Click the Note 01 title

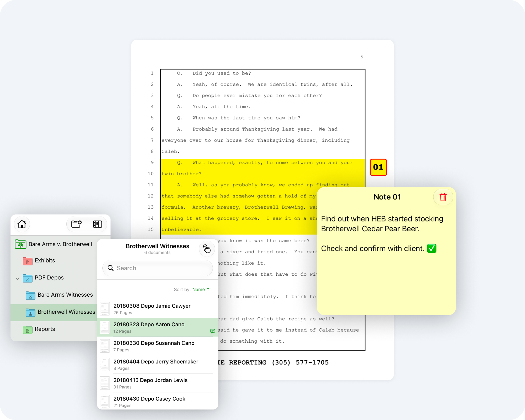tap(387, 197)
